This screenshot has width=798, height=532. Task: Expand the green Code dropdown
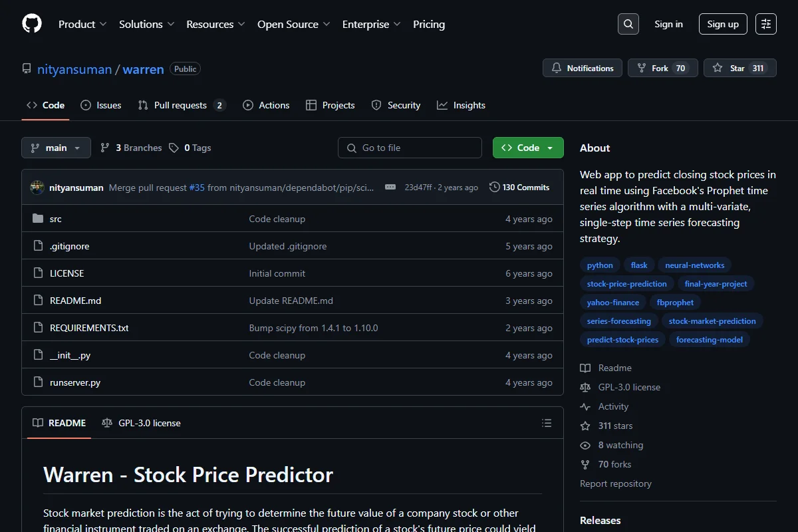click(528, 148)
